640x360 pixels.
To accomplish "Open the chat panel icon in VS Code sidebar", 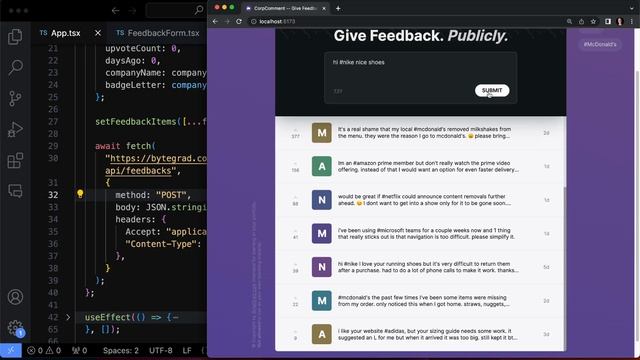I will (15, 191).
